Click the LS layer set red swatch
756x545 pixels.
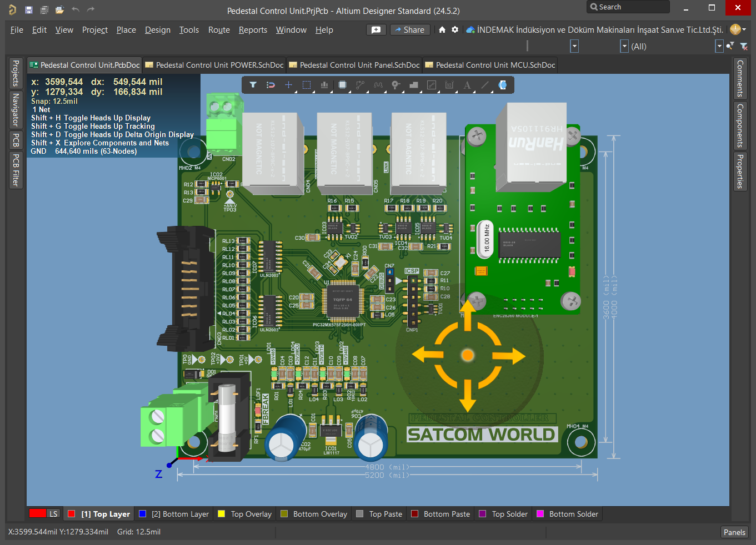pyautogui.click(x=38, y=513)
